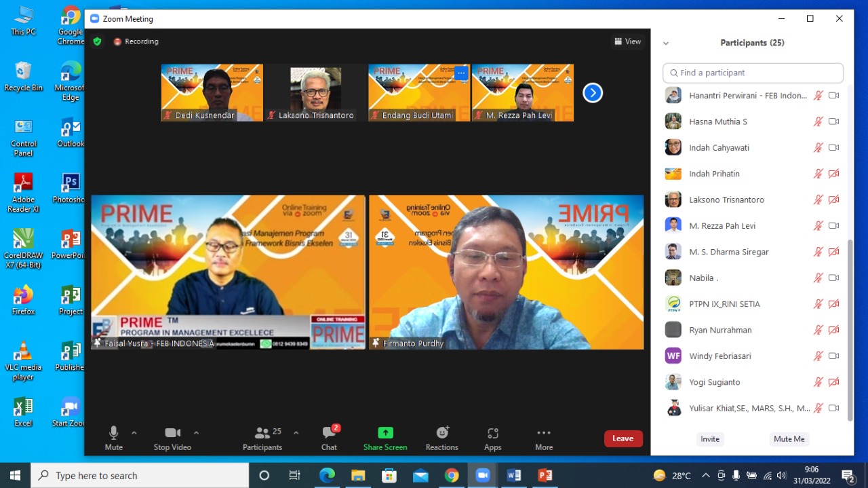Open the View layout menu
Image resolution: width=868 pixels, height=488 pixels.
[627, 41]
